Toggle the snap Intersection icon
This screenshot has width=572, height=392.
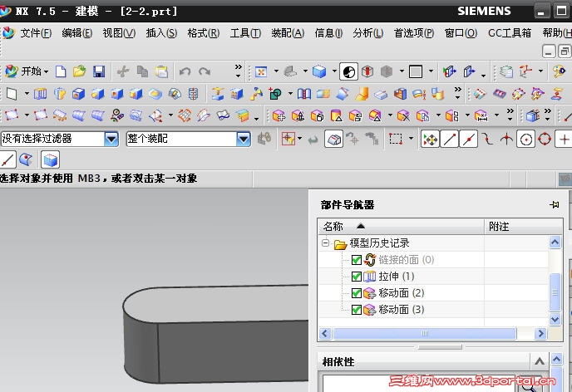coord(506,139)
